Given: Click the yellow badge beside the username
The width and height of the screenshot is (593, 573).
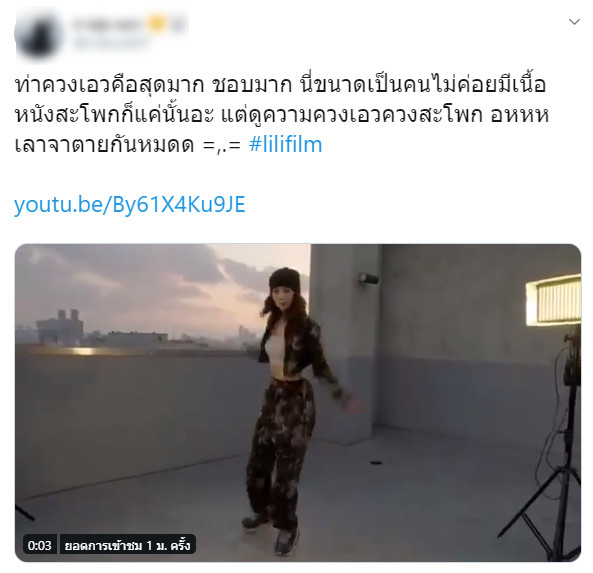Looking at the screenshot, I should pyautogui.click(x=155, y=24).
